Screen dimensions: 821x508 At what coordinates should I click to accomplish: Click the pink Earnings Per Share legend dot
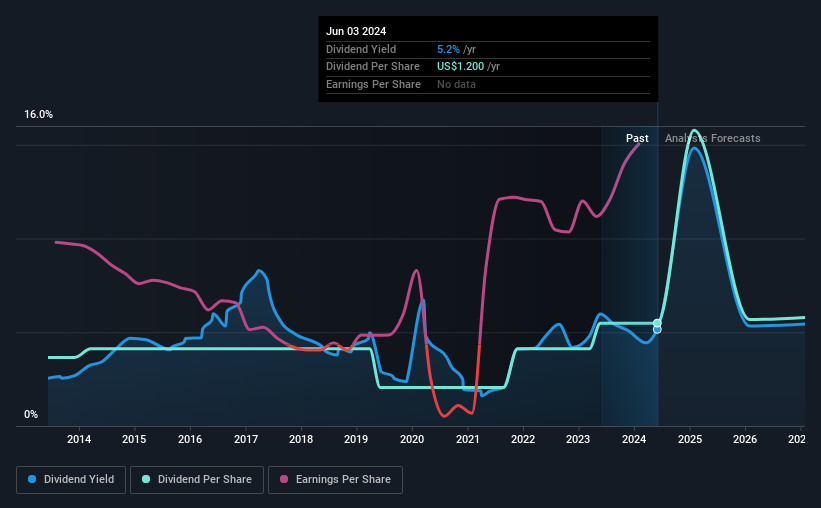coord(284,479)
